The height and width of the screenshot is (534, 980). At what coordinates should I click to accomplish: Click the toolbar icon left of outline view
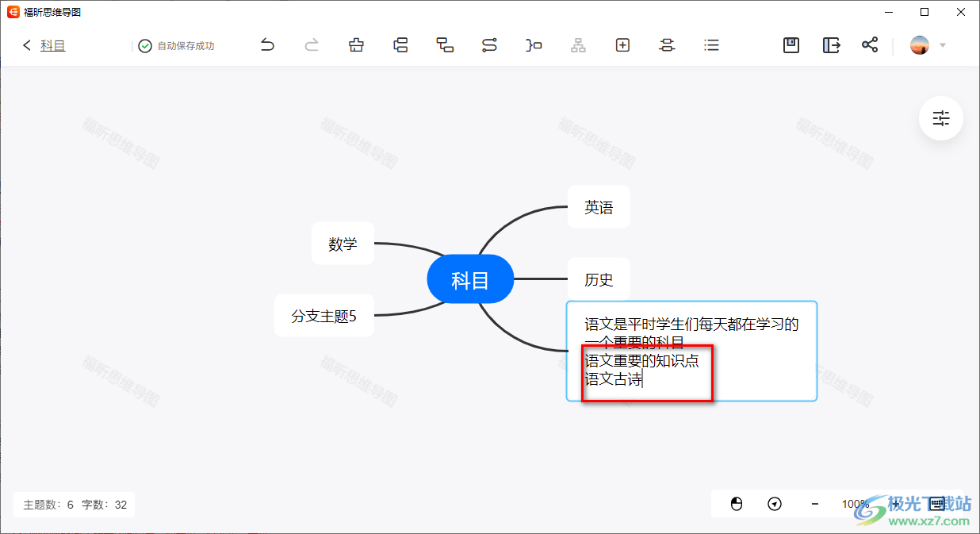(x=667, y=45)
